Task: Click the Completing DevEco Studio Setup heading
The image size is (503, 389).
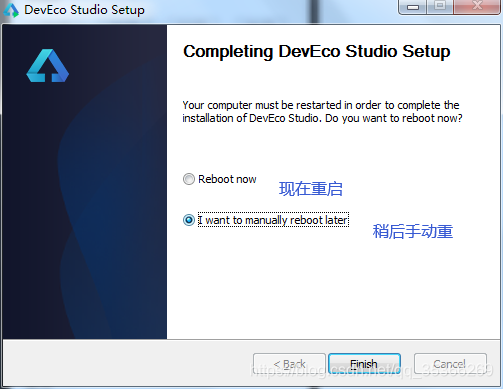Action: click(x=317, y=52)
